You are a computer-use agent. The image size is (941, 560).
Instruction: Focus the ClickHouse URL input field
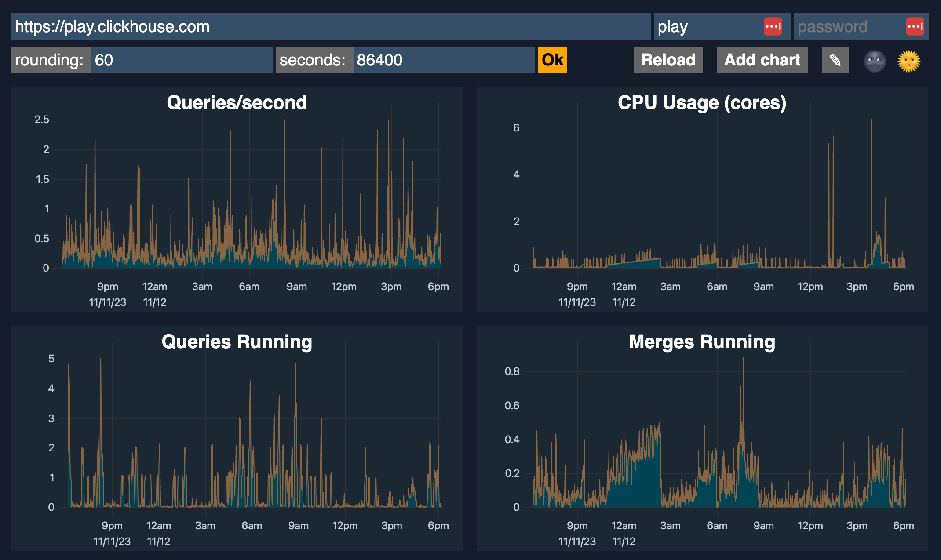[x=330, y=26]
